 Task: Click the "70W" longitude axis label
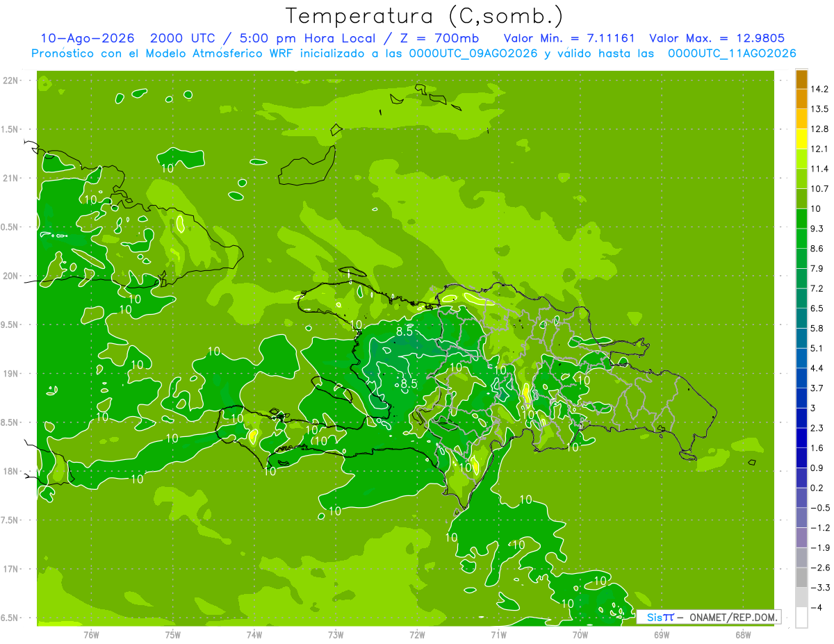click(580, 635)
